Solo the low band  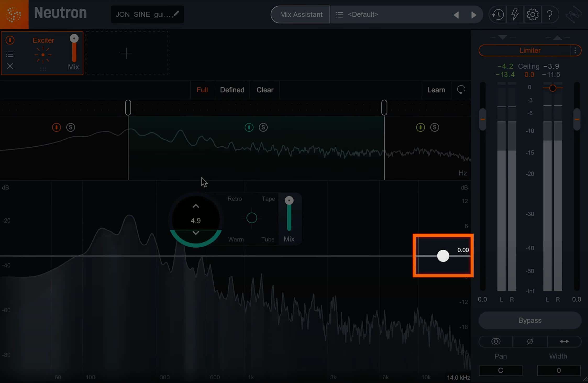point(70,127)
